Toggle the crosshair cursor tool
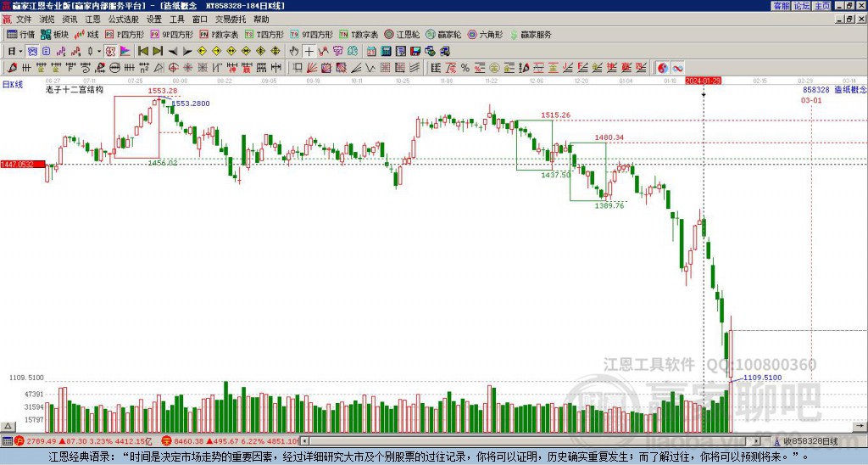Viewport: 868px width, 465px height. click(309, 52)
